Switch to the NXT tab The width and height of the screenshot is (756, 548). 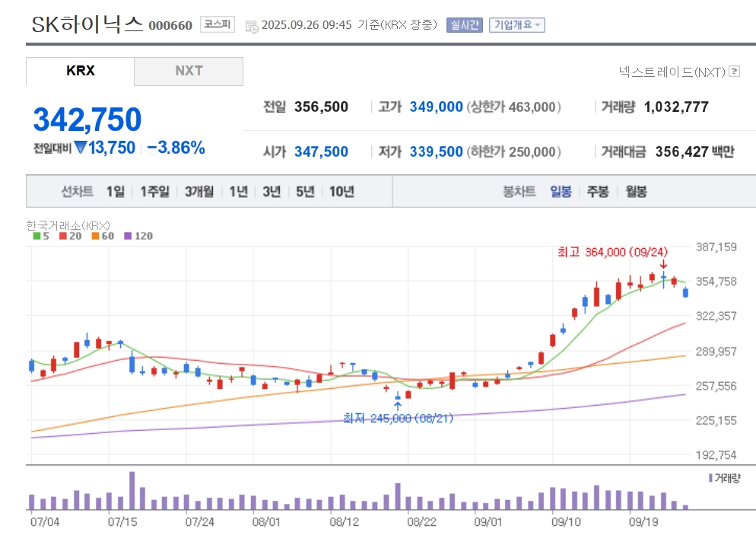[189, 71]
